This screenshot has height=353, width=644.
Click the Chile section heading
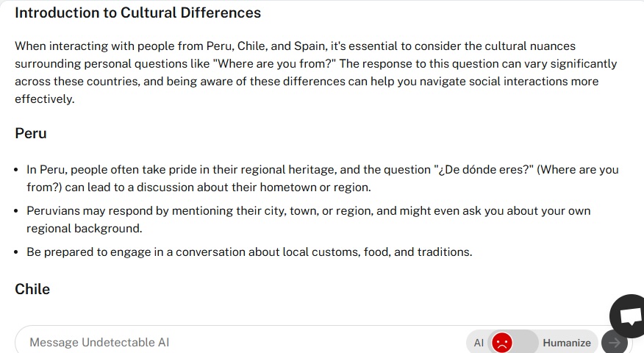point(32,289)
